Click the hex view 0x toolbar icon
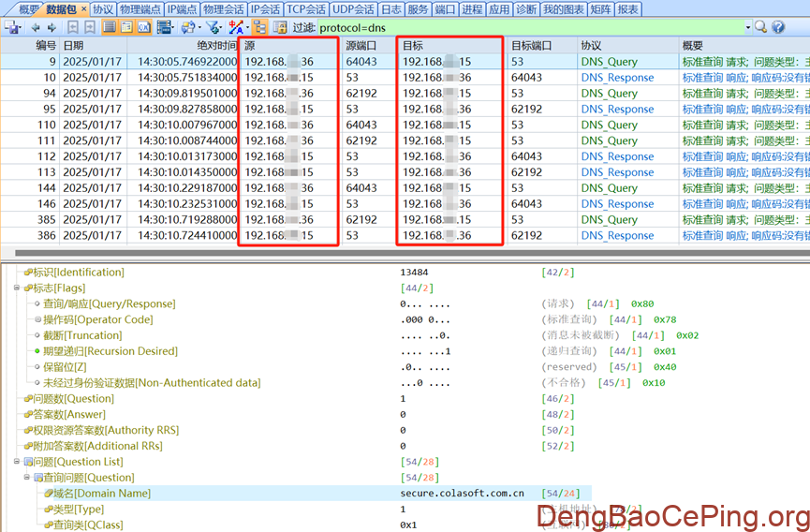810x532 pixels. tap(144, 27)
